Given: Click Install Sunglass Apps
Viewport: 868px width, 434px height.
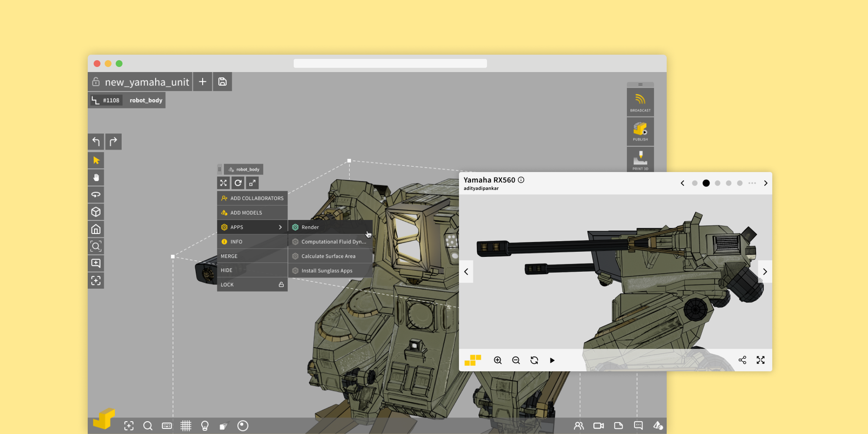Looking at the screenshot, I should 330,270.
